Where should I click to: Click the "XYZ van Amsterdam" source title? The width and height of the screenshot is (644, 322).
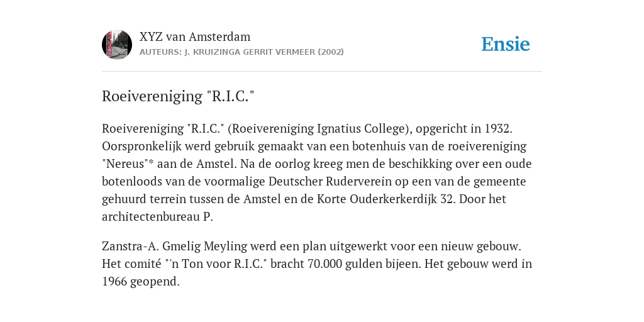coord(195,37)
